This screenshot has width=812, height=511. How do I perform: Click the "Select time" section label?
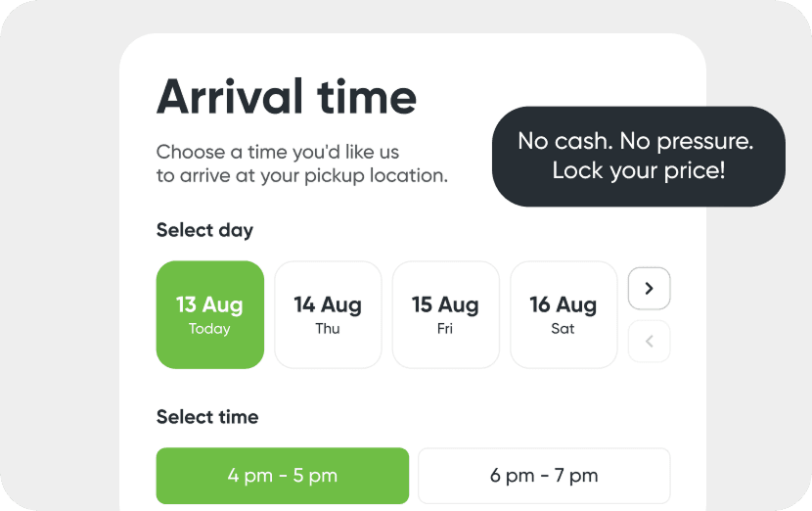tap(207, 417)
